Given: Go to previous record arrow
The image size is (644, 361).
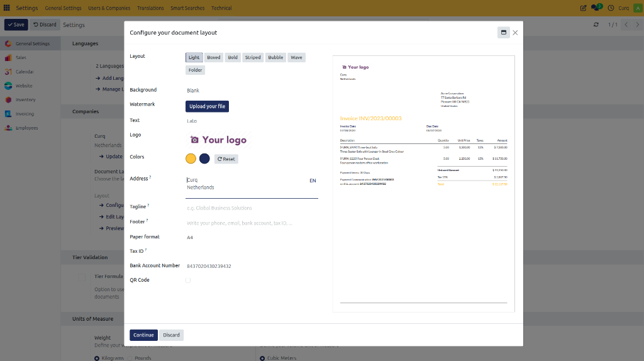Looking at the screenshot, I should 626,25.
